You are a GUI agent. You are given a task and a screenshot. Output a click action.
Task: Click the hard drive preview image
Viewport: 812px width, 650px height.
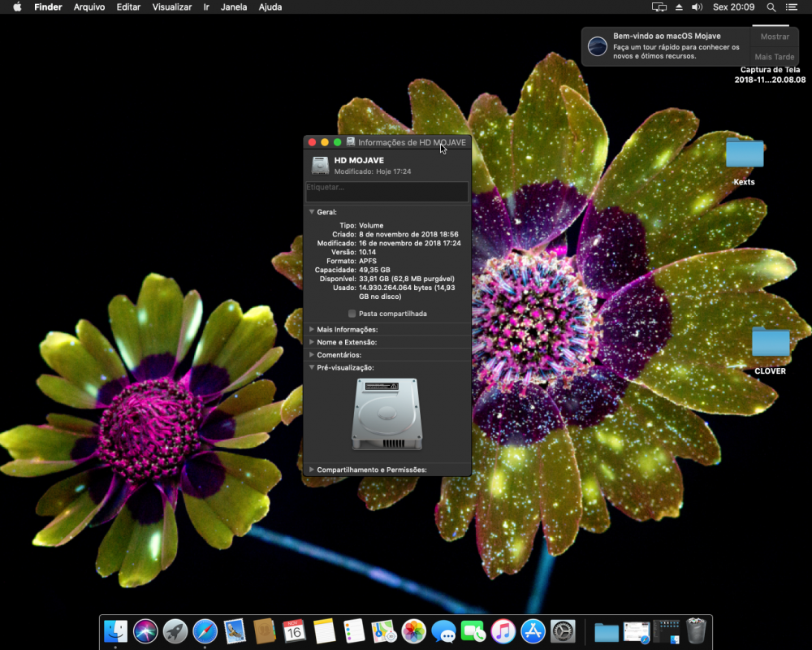point(387,414)
